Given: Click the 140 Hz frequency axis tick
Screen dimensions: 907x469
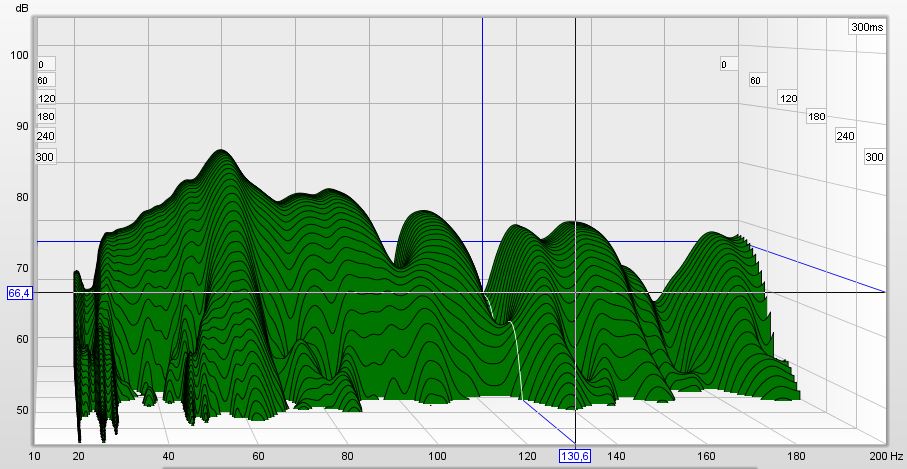Looking at the screenshot, I should click(x=617, y=456).
